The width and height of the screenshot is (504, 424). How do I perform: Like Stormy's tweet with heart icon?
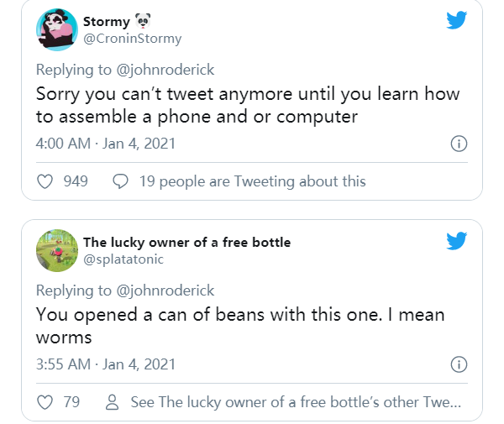pyautogui.click(x=46, y=181)
